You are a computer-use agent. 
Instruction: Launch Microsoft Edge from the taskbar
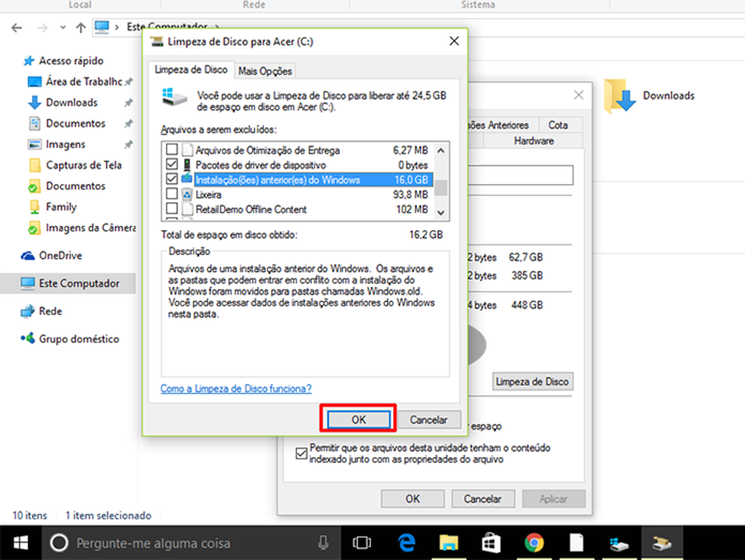406,543
